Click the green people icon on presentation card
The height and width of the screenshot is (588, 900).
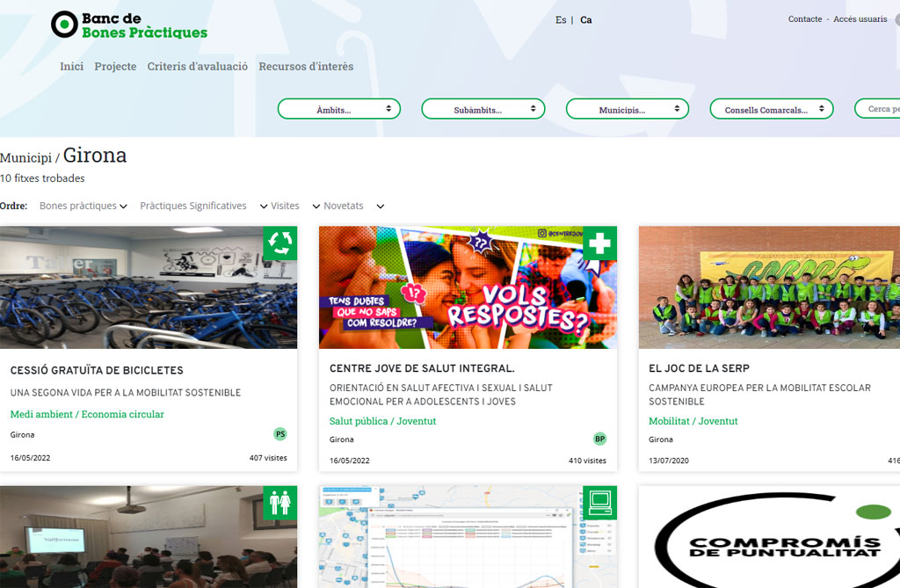pyautogui.click(x=280, y=503)
